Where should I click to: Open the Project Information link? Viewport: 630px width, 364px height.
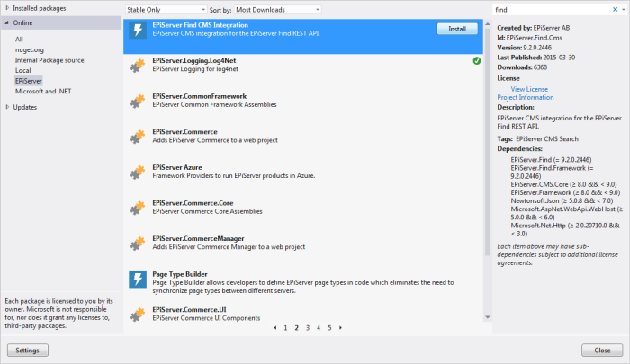coord(526,97)
